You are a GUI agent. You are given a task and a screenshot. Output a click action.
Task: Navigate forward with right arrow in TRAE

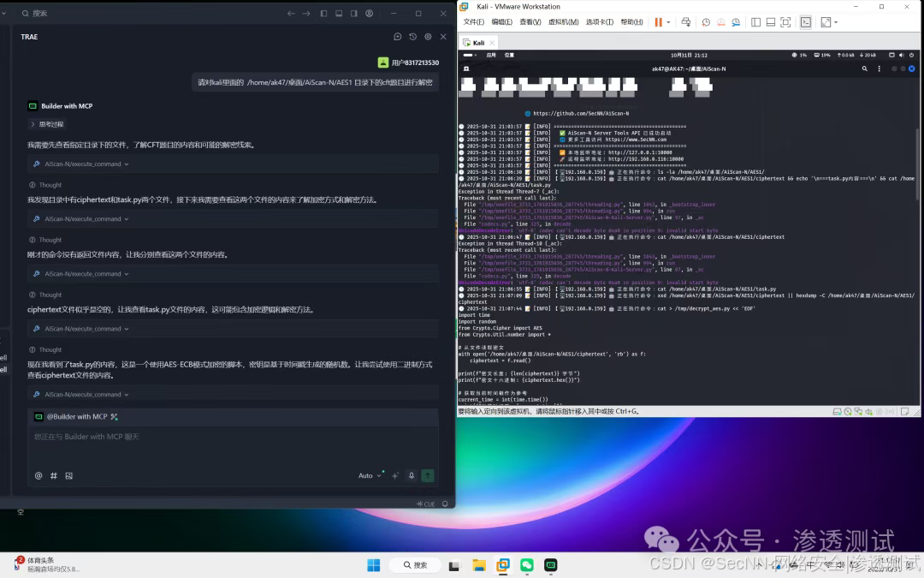(x=306, y=13)
